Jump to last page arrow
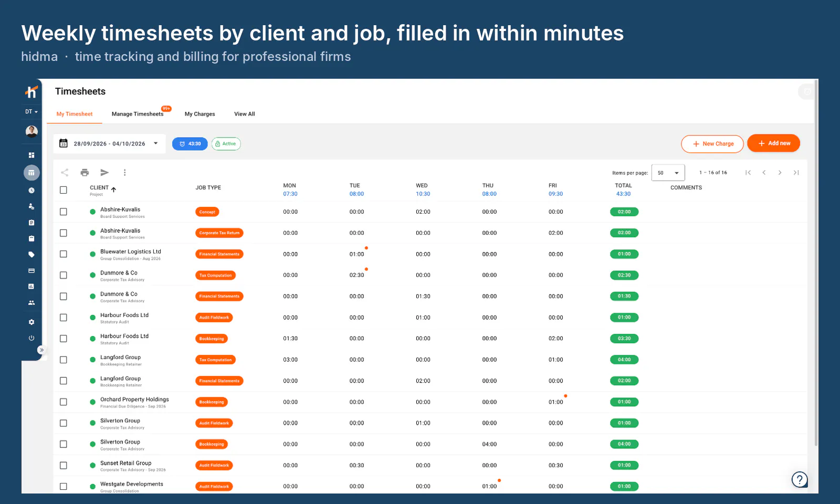Screen dimensions: 840x504 (x=796, y=173)
